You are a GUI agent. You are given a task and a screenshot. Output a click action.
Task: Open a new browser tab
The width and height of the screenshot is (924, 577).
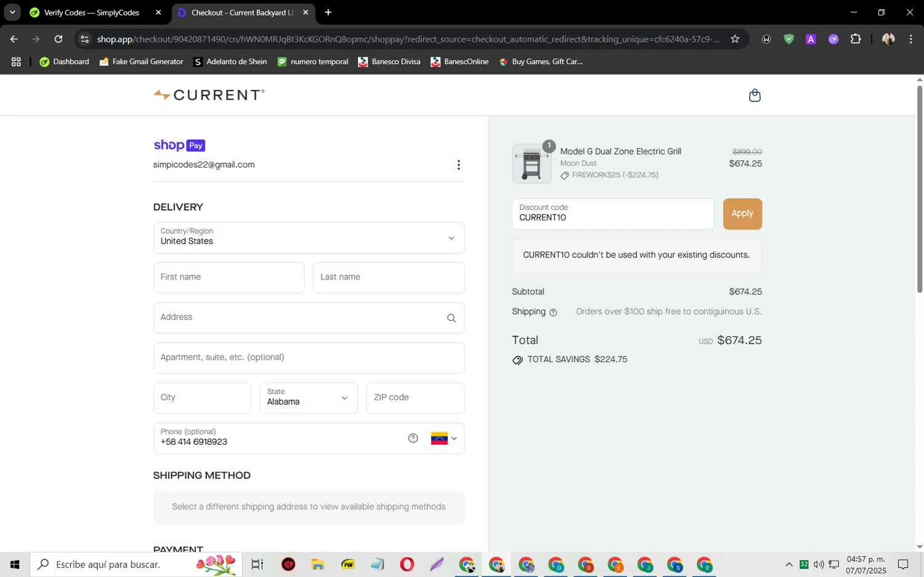point(328,12)
